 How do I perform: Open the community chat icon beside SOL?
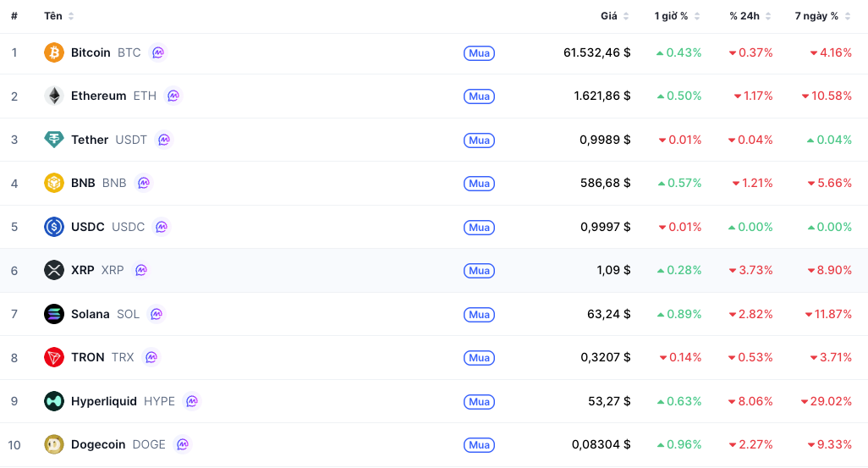[157, 314]
